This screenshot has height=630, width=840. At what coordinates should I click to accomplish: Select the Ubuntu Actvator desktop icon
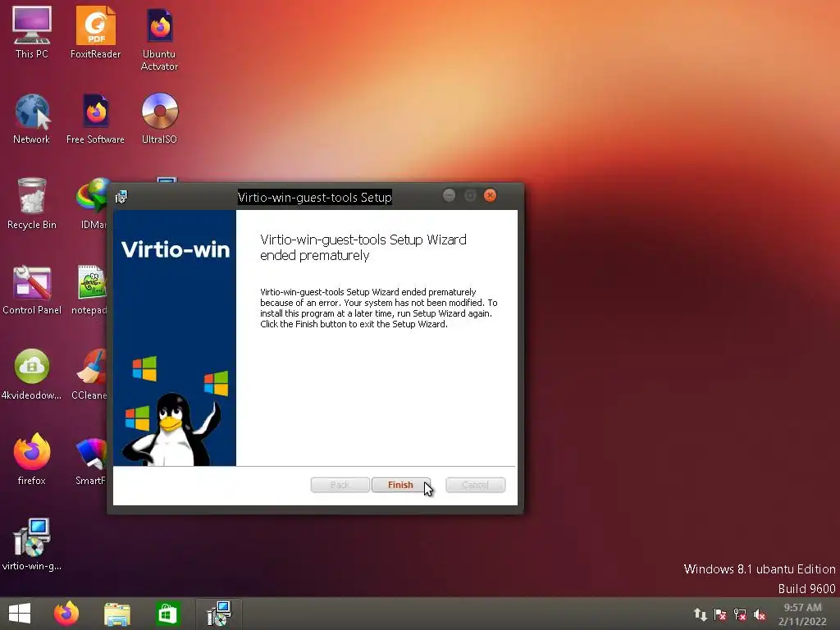159,39
